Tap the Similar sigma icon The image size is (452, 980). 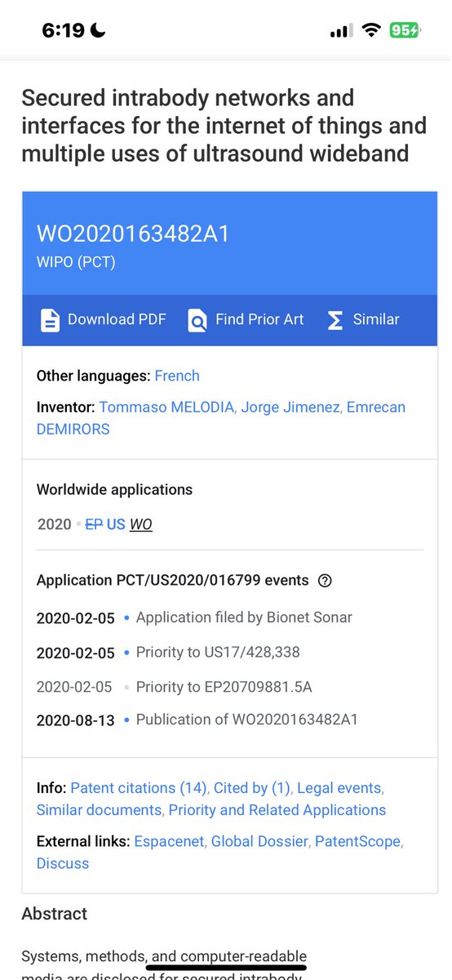point(335,320)
